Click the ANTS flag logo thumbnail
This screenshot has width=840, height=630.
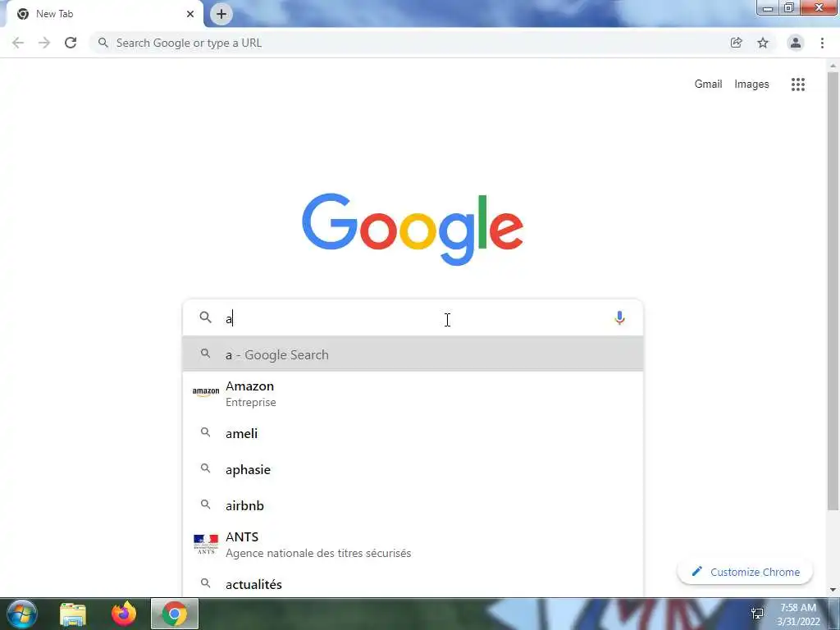[x=206, y=544]
